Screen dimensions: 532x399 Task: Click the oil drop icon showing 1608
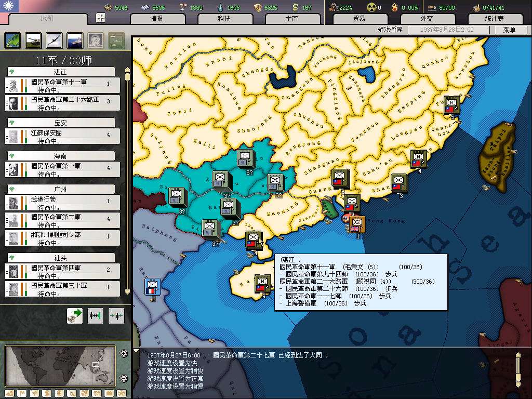click(221, 7)
